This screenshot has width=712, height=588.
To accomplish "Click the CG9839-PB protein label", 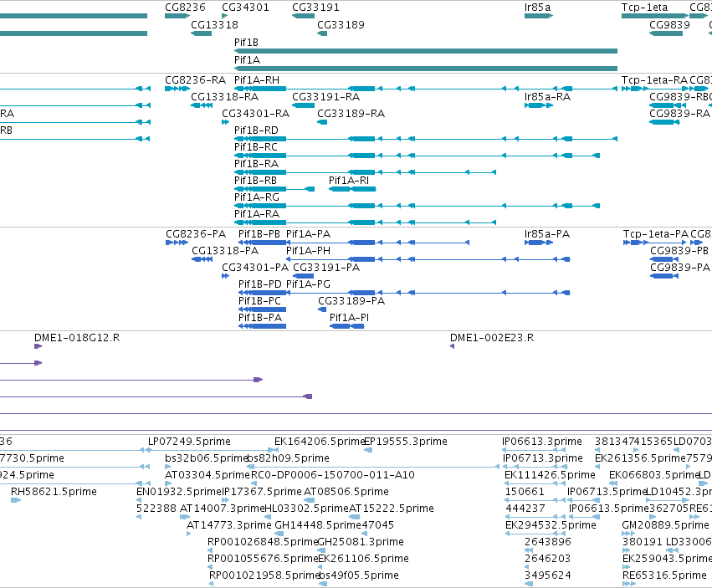I will coord(679,251).
